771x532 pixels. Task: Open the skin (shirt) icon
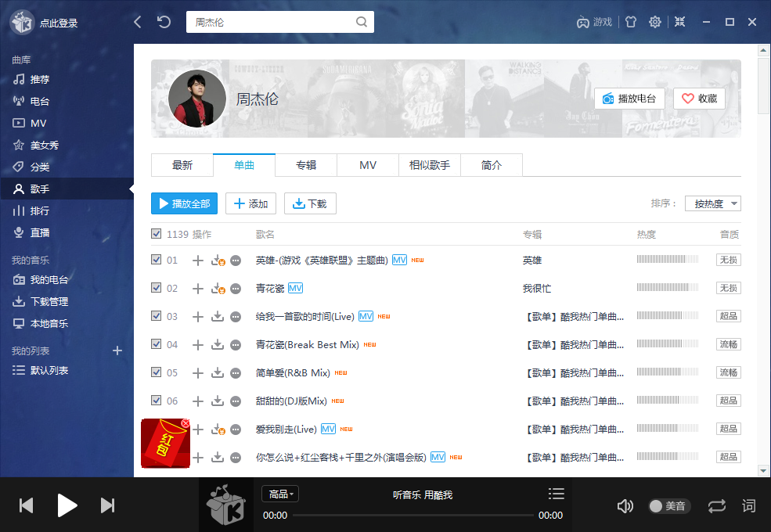coord(630,22)
